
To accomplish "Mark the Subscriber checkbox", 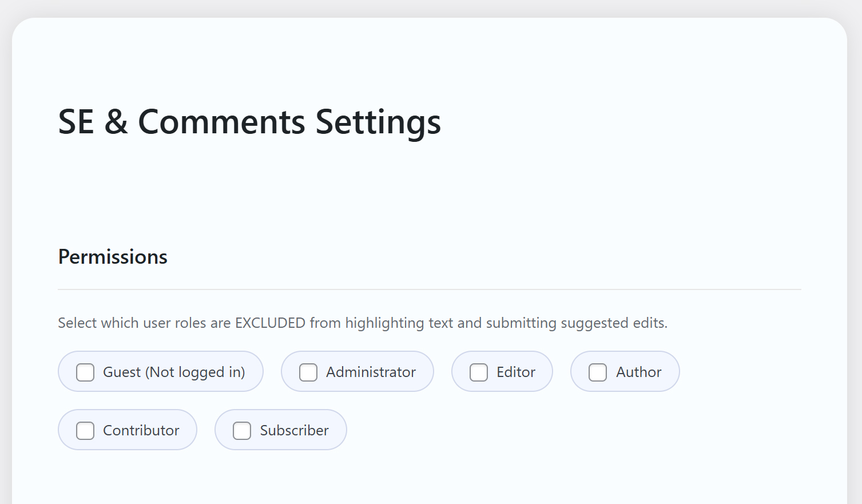I will point(242,431).
